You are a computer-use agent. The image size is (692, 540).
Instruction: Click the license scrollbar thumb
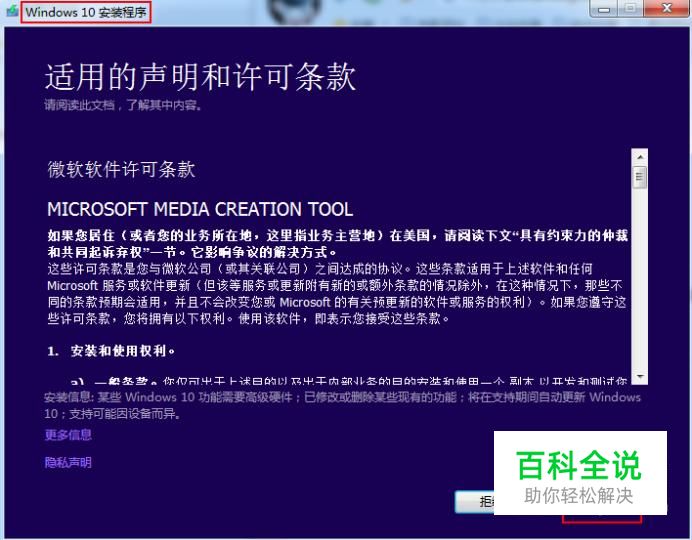[639, 177]
